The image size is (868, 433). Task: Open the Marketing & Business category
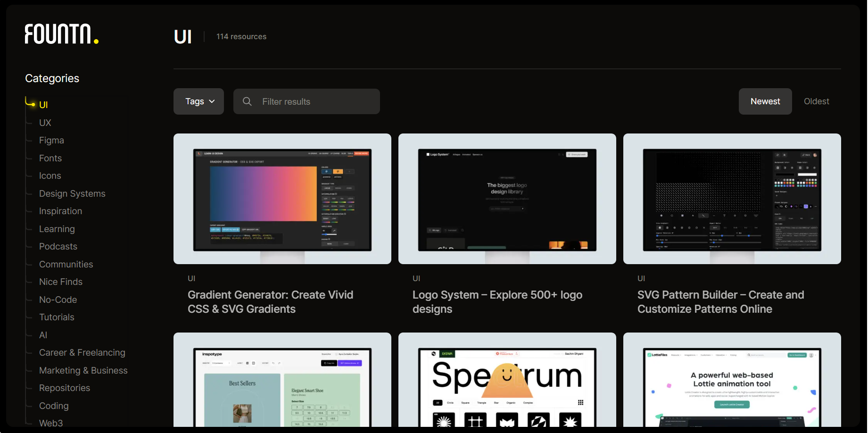coord(83,370)
